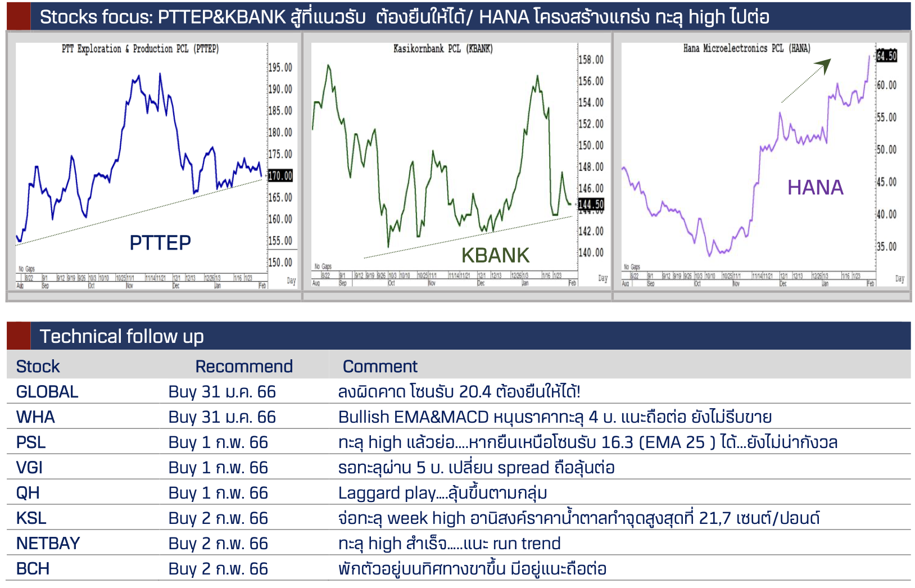Image resolution: width=915 pixels, height=588 pixels.
Task: Select the Technical follow up heading
Action: 121,336
